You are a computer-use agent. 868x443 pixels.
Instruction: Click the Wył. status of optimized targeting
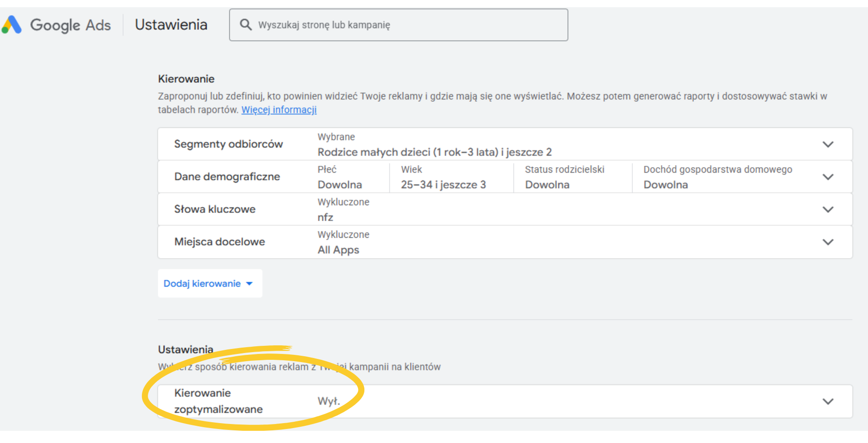pyautogui.click(x=329, y=401)
